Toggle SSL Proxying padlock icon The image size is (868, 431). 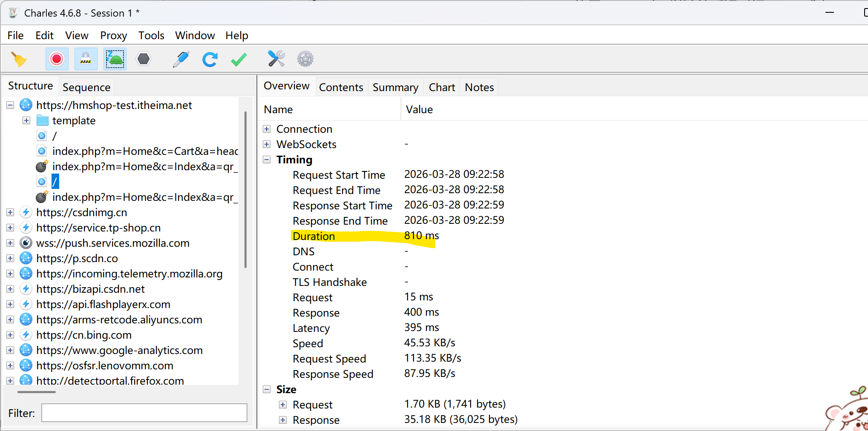click(86, 59)
